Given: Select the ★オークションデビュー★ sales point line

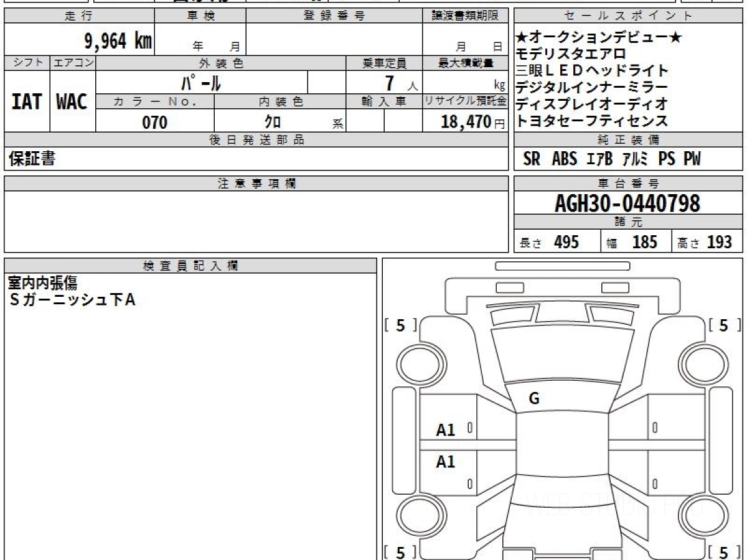Looking at the screenshot, I should (599, 38).
